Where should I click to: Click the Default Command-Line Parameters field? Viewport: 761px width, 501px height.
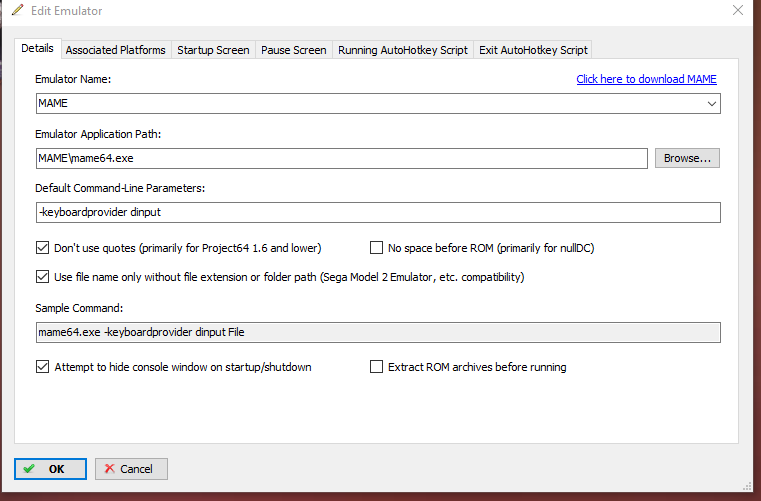378,213
